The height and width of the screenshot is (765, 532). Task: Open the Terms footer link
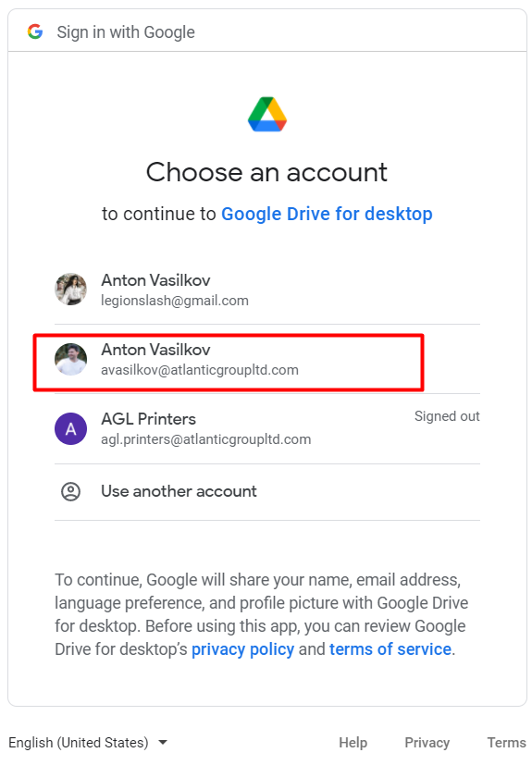click(507, 743)
